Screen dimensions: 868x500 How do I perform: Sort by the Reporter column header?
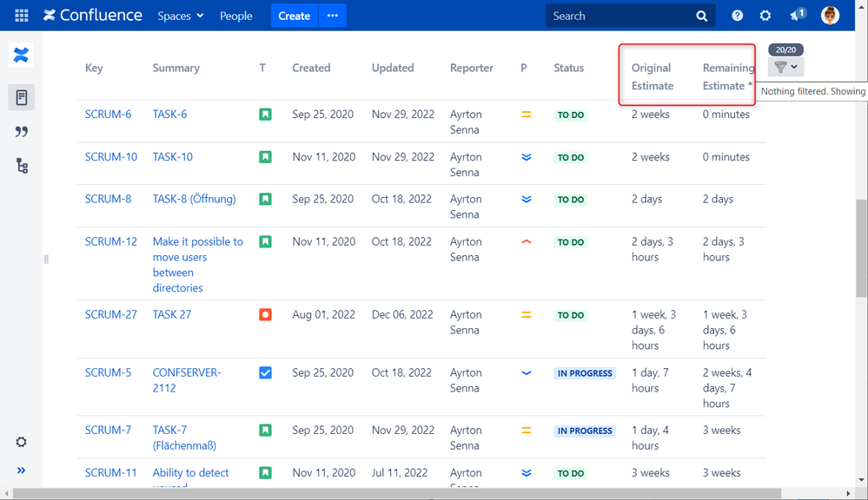(471, 68)
